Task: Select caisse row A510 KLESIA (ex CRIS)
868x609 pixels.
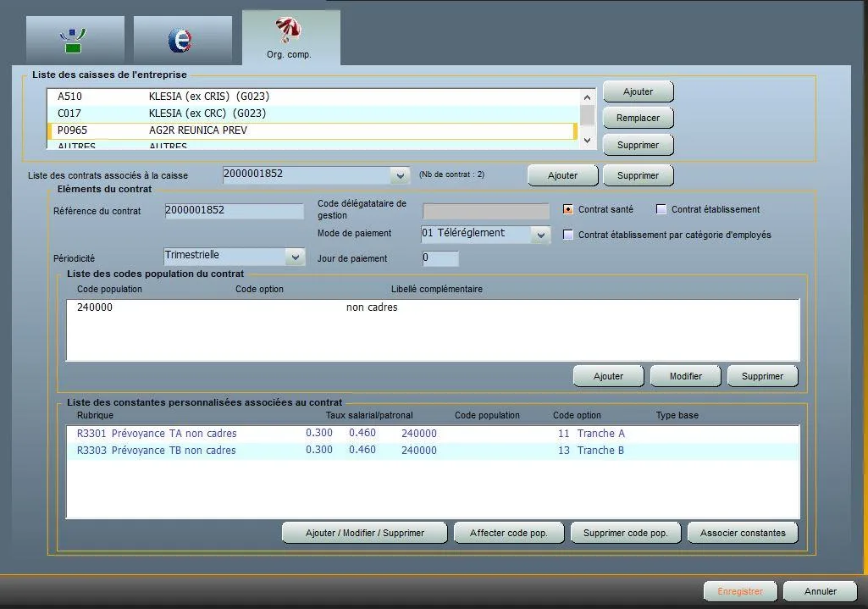Action: [x=313, y=97]
